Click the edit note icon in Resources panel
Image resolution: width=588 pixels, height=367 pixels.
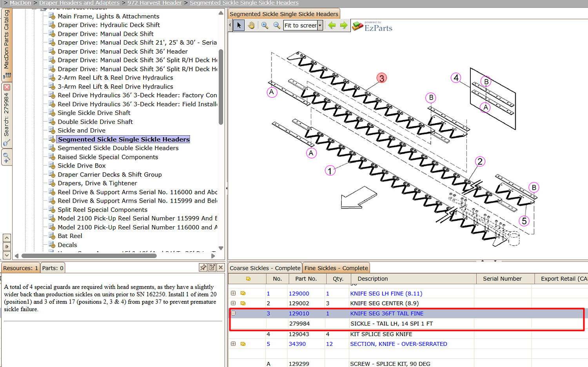(212, 267)
